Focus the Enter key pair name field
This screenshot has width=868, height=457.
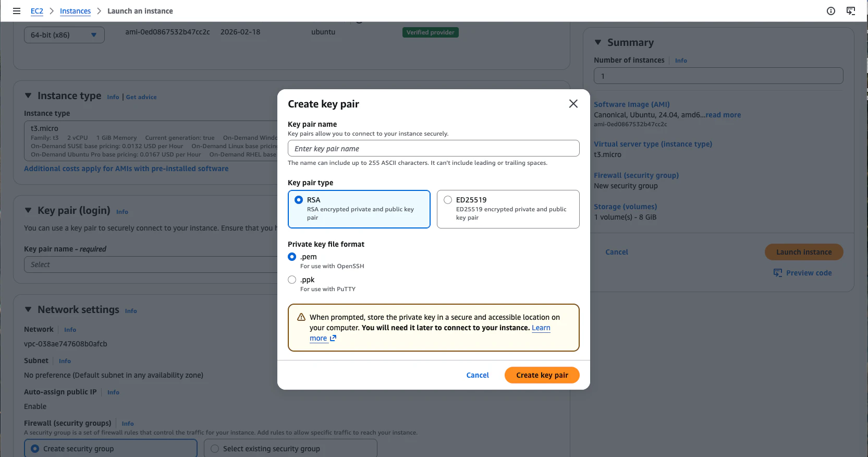(x=434, y=148)
